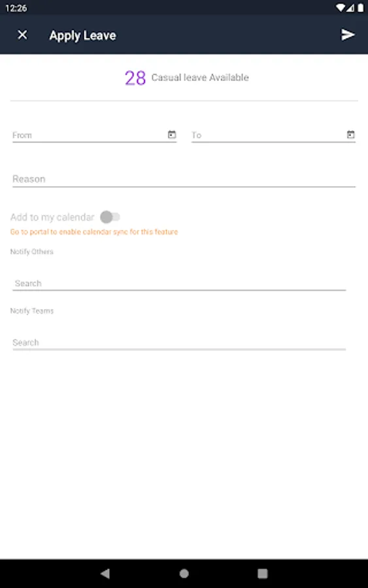Image resolution: width=368 pixels, height=588 pixels.
Task: Tap the Android back navigation button
Action: pos(105,573)
